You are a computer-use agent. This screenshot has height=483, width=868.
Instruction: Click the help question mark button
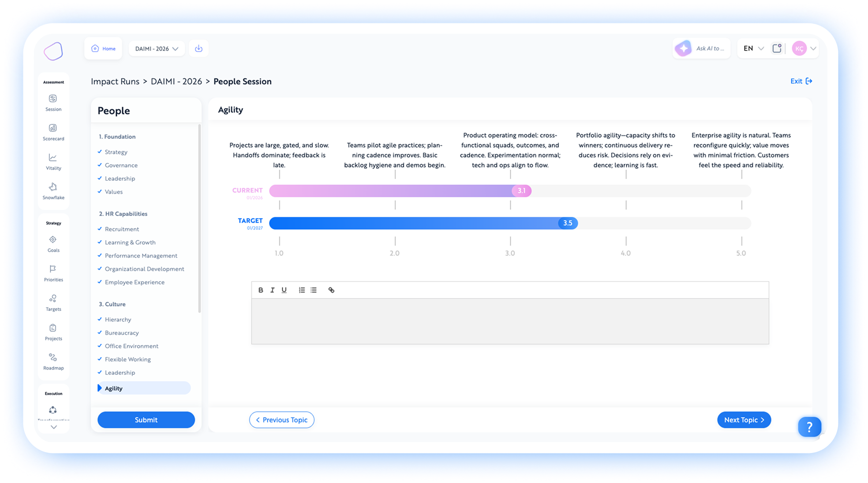(809, 427)
